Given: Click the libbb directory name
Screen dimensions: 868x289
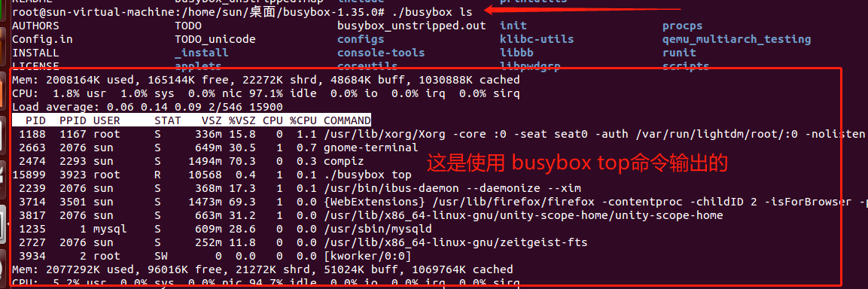Looking at the screenshot, I should coord(516,53).
